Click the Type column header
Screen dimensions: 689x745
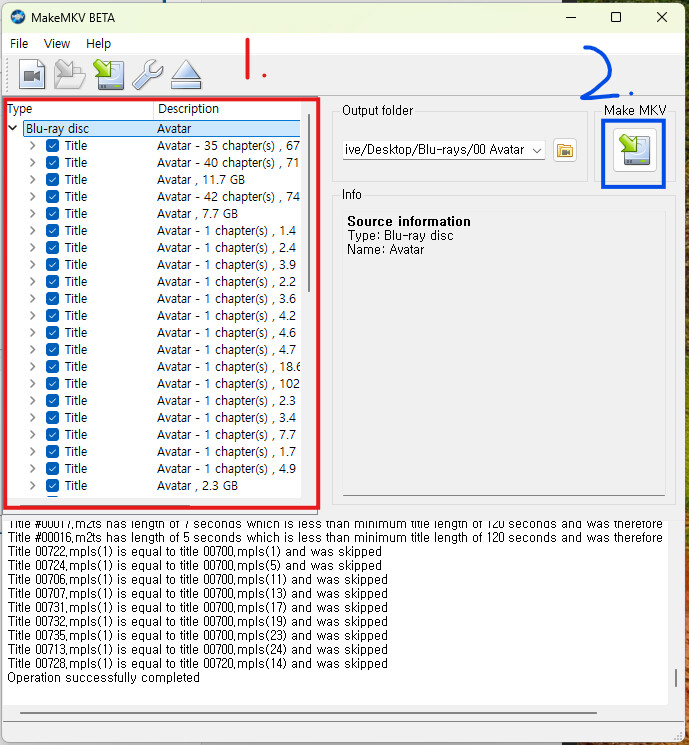coord(79,109)
